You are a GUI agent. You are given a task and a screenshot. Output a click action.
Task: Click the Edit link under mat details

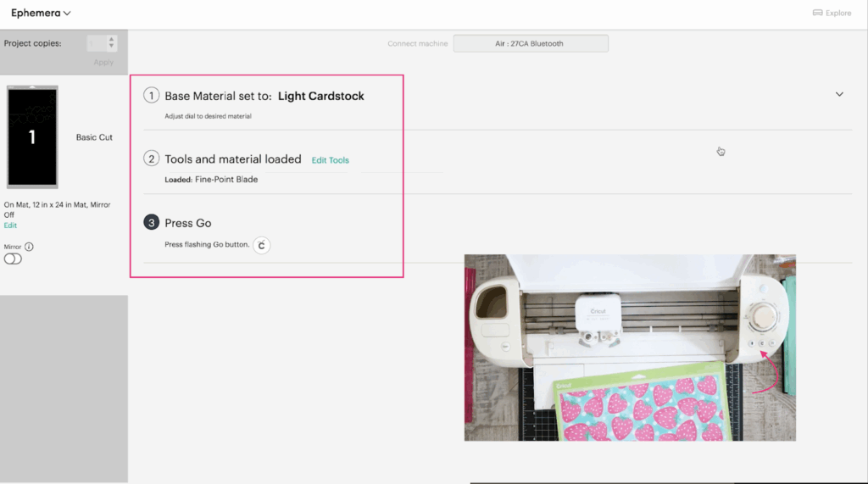pos(10,225)
